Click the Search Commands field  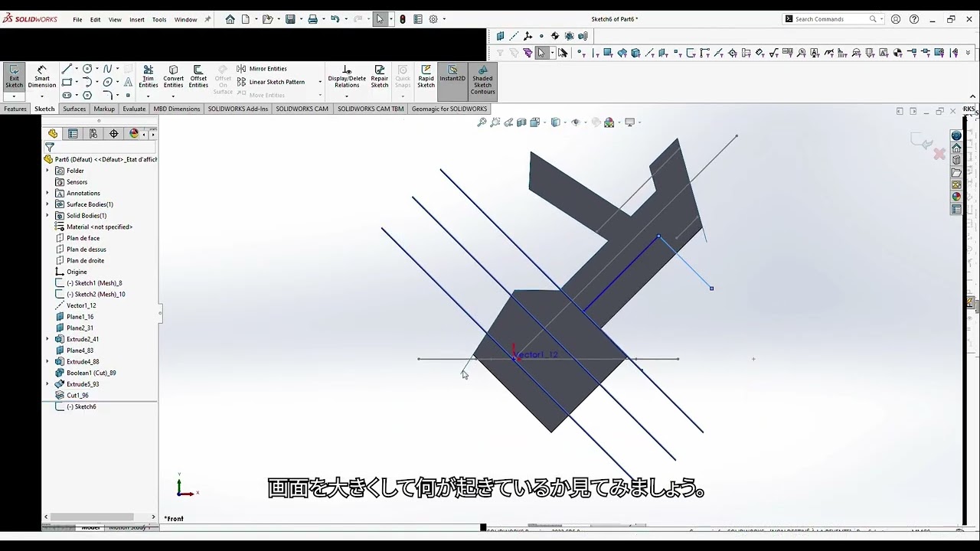click(831, 19)
